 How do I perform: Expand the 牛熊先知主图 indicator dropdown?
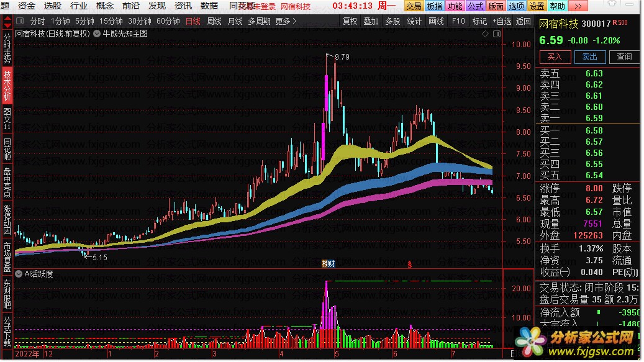(97, 34)
